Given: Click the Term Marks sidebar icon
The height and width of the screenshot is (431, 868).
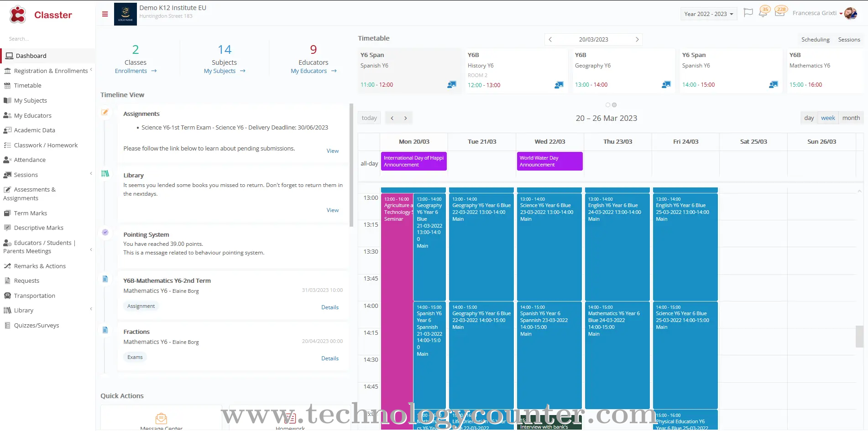Looking at the screenshot, I should (x=7, y=213).
